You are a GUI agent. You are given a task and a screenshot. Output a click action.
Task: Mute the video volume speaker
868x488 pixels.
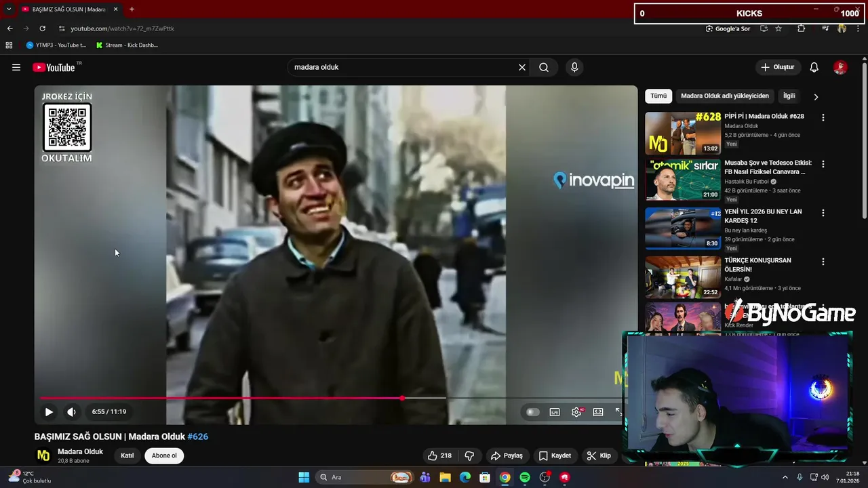[x=71, y=411]
